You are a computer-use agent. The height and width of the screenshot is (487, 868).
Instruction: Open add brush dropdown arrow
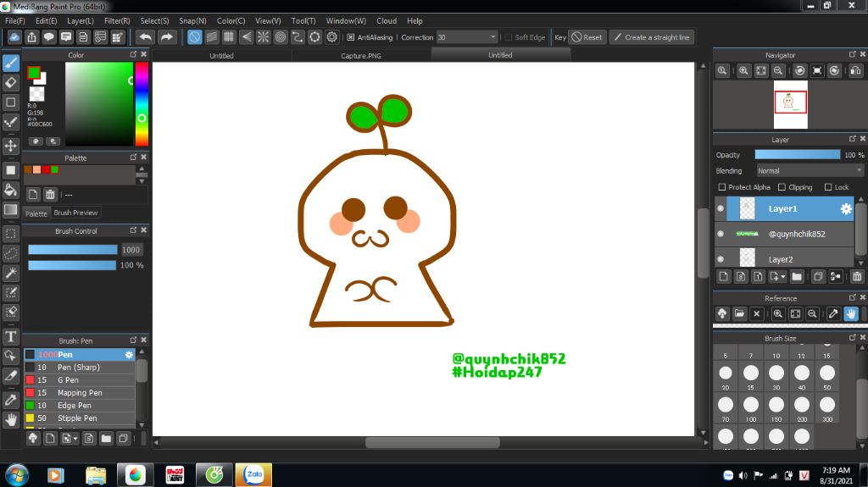(75, 439)
